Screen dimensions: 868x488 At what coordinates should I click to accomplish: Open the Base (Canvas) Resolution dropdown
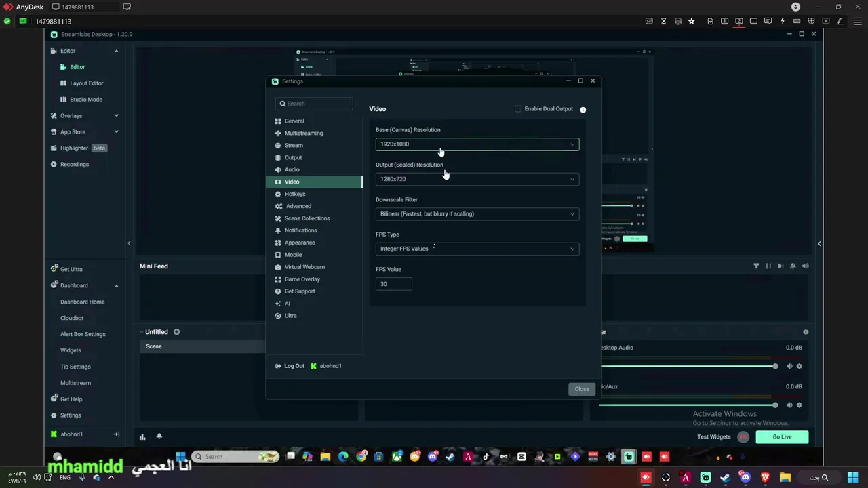pos(477,144)
